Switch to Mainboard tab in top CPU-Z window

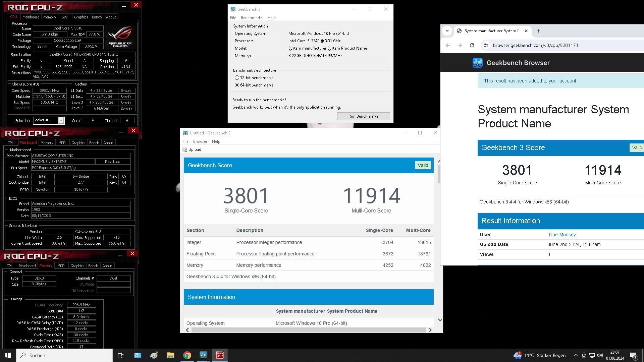[x=31, y=17]
